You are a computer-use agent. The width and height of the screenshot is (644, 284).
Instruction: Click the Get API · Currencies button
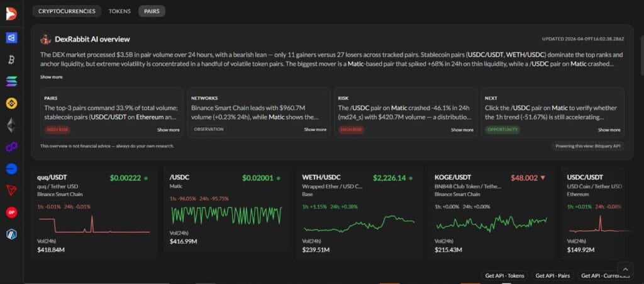tap(606, 276)
